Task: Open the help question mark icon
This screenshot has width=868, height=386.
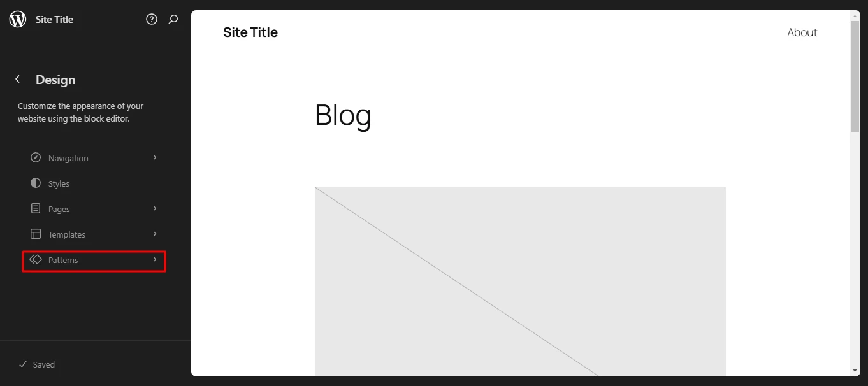Action: (x=152, y=20)
